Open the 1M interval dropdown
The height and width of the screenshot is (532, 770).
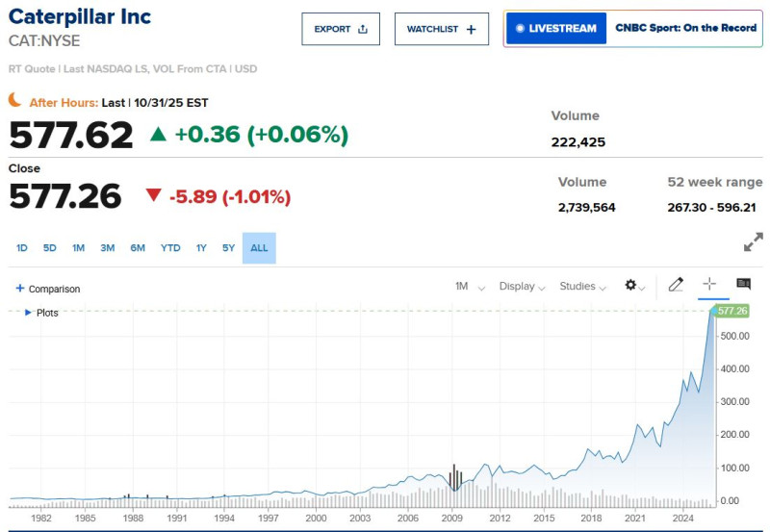[x=470, y=287]
